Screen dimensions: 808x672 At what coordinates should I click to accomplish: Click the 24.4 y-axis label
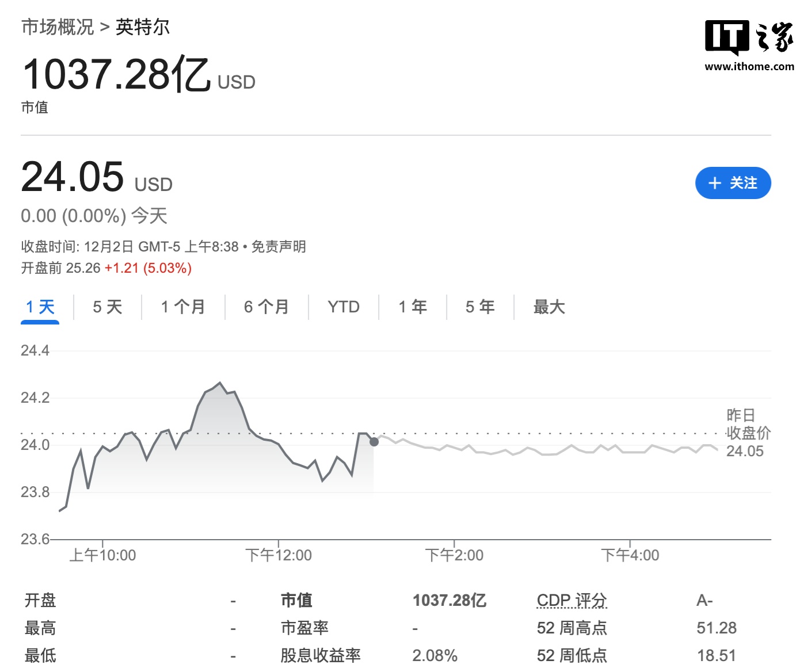(x=35, y=350)
